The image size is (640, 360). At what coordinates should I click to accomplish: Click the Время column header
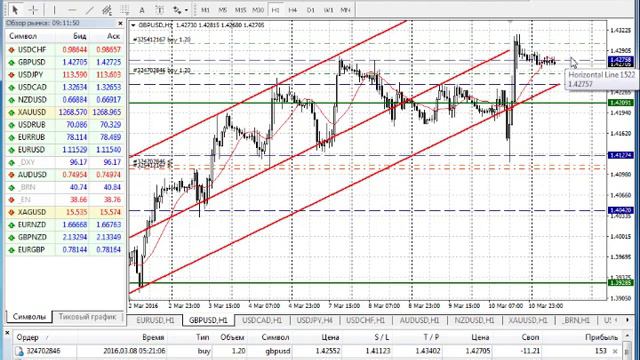point(153,338)
